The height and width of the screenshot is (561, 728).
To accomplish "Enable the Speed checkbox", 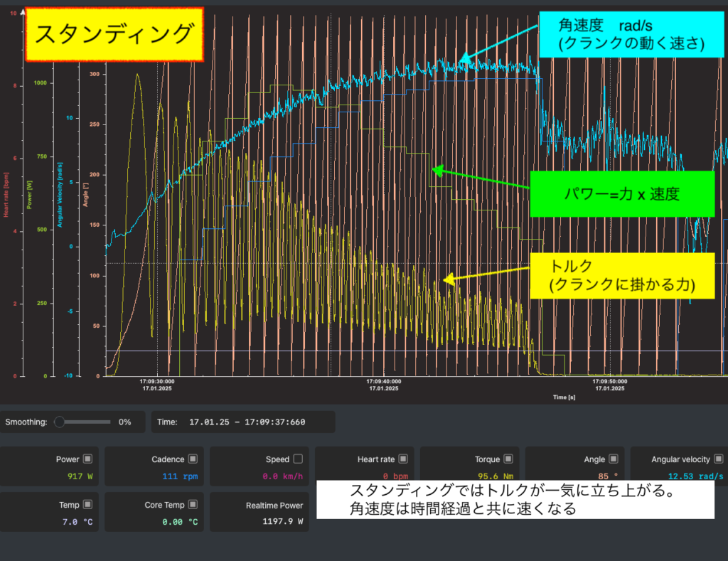I will point(298,459).
